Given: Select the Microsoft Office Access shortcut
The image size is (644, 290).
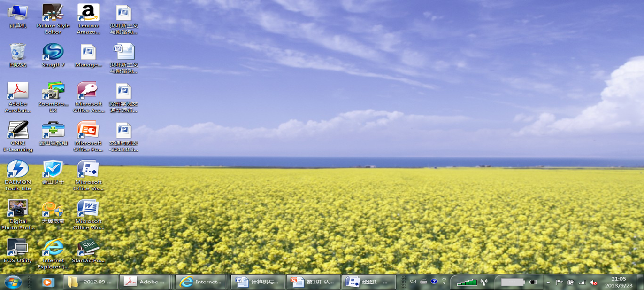Looking at the screenshot, I should (x=88, y=97).
